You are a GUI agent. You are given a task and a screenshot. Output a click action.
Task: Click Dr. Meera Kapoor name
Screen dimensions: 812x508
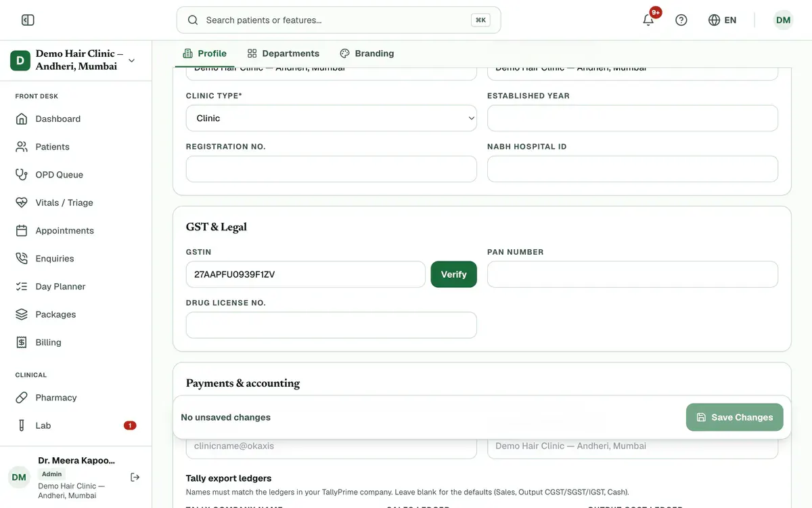point(76,461)
